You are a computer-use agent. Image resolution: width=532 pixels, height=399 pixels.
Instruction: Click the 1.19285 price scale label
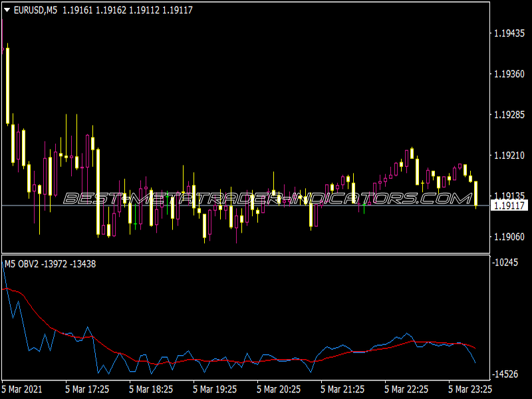[x=509, y=114]
